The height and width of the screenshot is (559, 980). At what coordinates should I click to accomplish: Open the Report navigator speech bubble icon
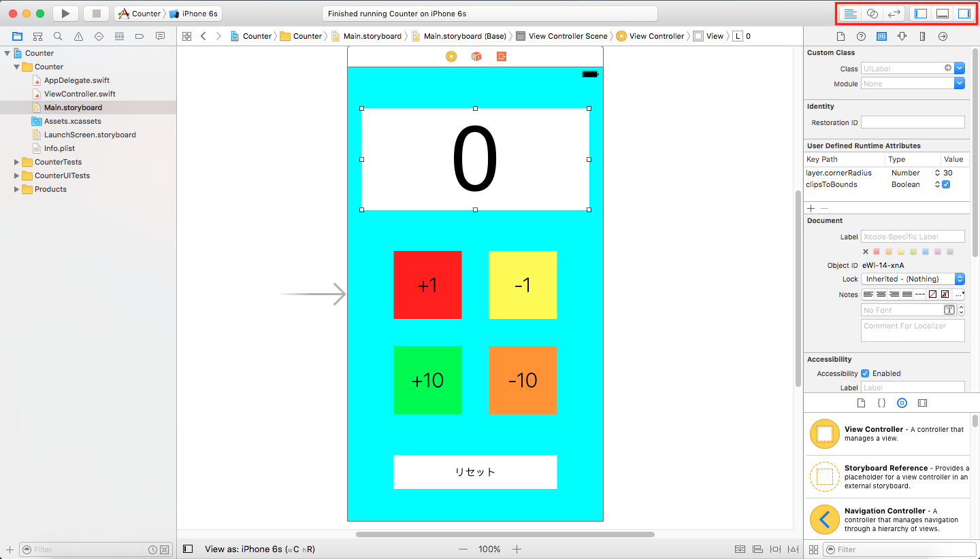point(160,36)
